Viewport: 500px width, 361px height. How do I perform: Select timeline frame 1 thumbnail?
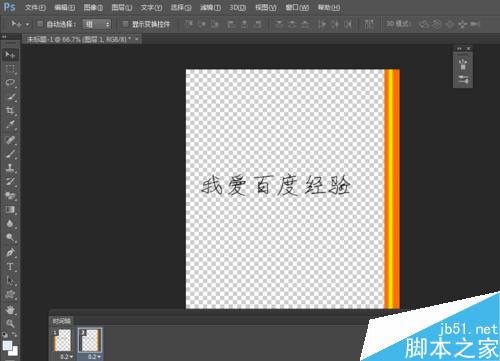tap(63, 340)
